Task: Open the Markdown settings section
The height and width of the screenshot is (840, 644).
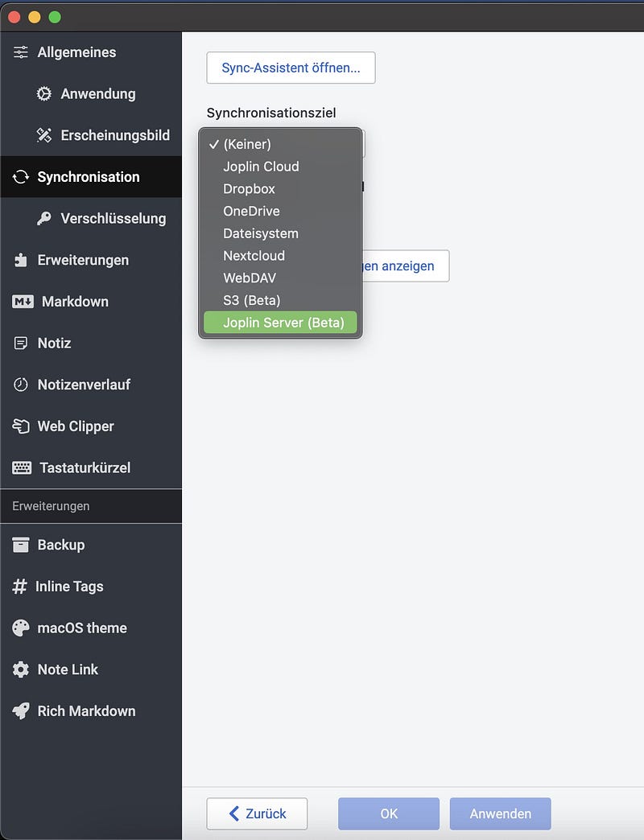Action: click(x=91, y=302)
